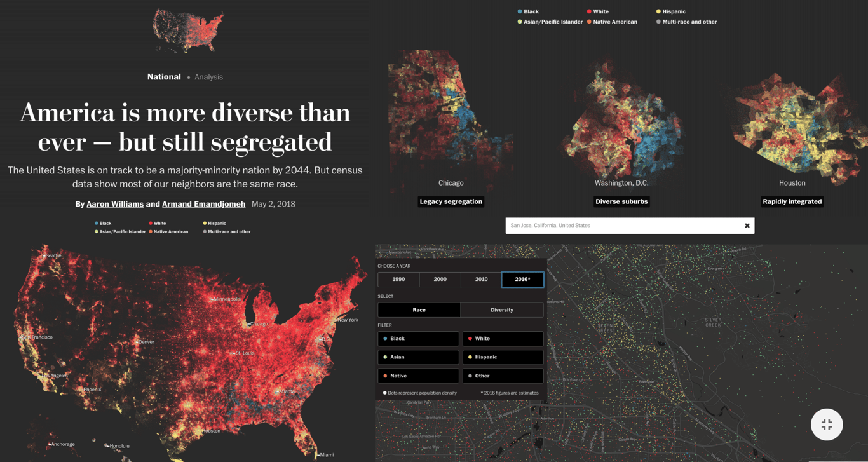Click Multi-race and other in the city-maps legend
Viewport: 868px width, 462px height.
pyautogui.click(x=687, y=22)
